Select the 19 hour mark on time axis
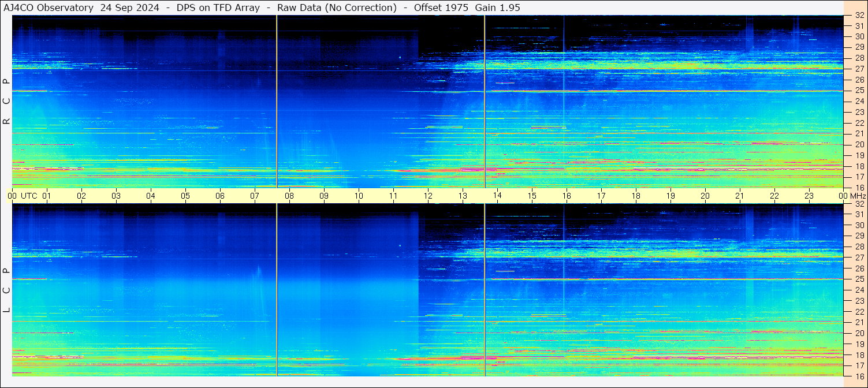This screenshot has width=868, height=388. 670,196
